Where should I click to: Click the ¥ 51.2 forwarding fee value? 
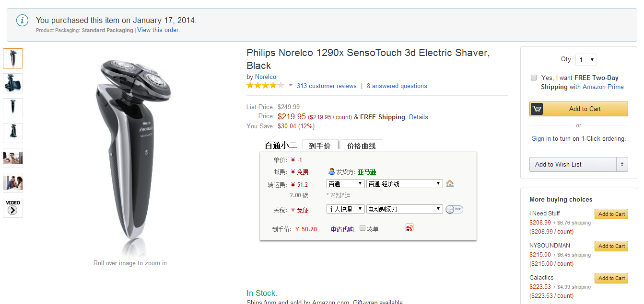300,184
